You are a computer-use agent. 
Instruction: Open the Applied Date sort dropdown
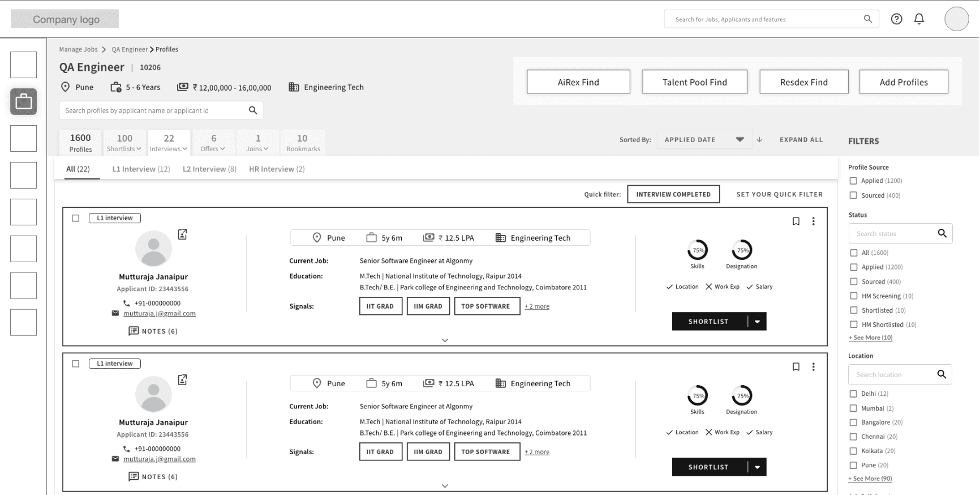[x=704, y=139]
